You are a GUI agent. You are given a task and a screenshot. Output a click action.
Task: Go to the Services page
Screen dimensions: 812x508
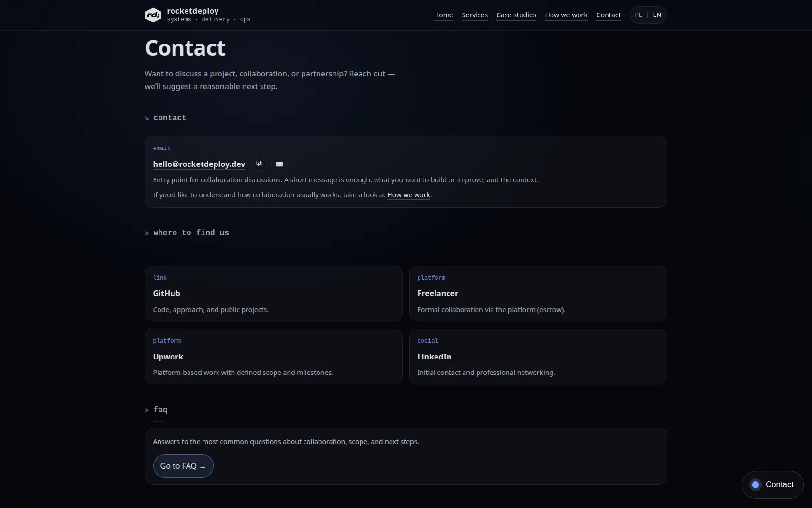(x=475, y=15)
